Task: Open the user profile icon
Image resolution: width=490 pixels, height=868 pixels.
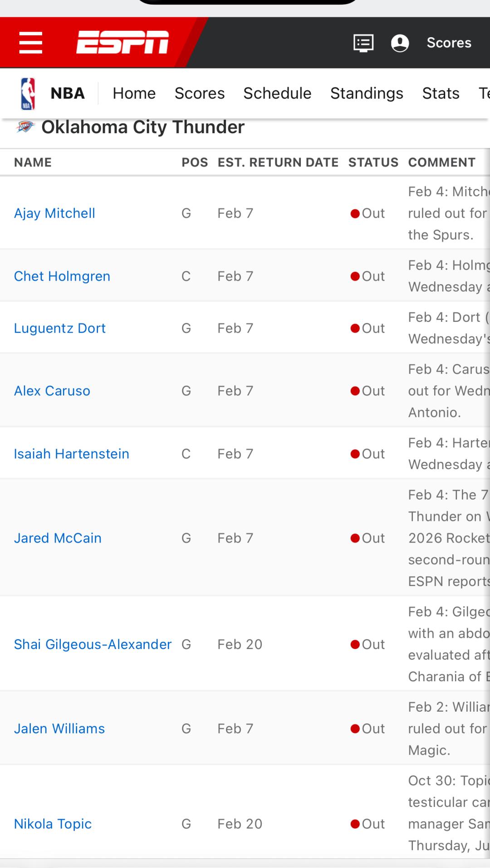Action: pos(400,43)
